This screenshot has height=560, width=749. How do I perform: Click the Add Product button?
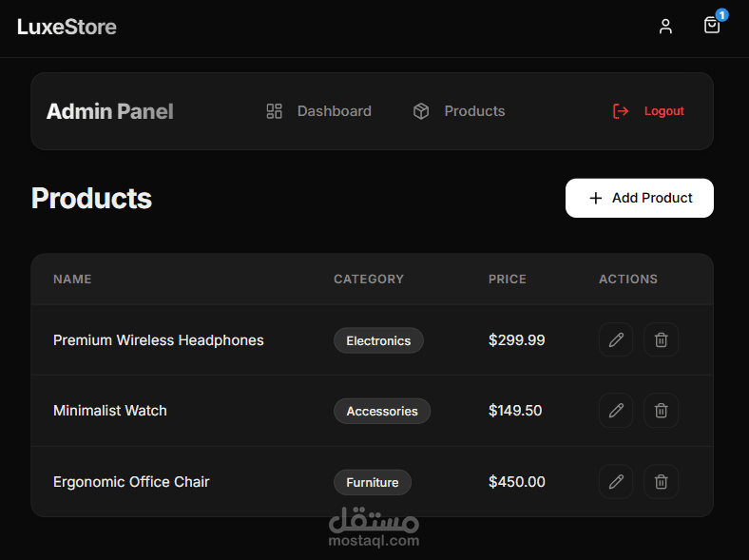pos(640,199)
